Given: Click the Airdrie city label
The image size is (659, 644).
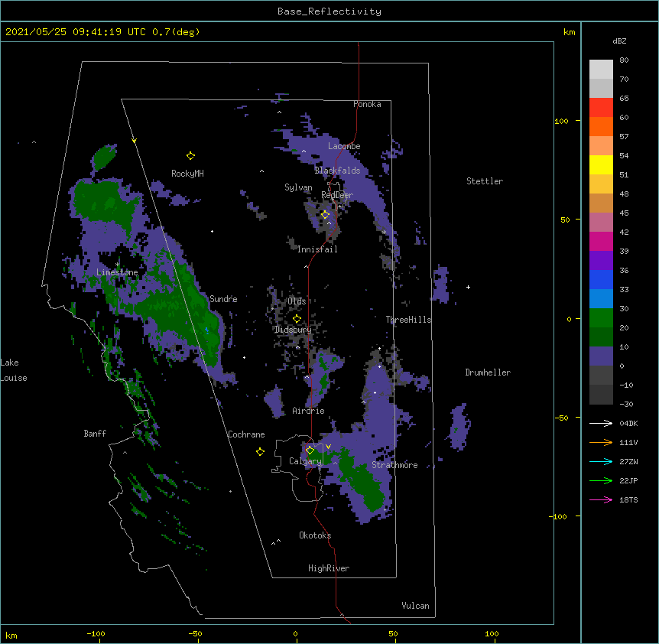Looking at the screenshot, I should tap(309, 411).
